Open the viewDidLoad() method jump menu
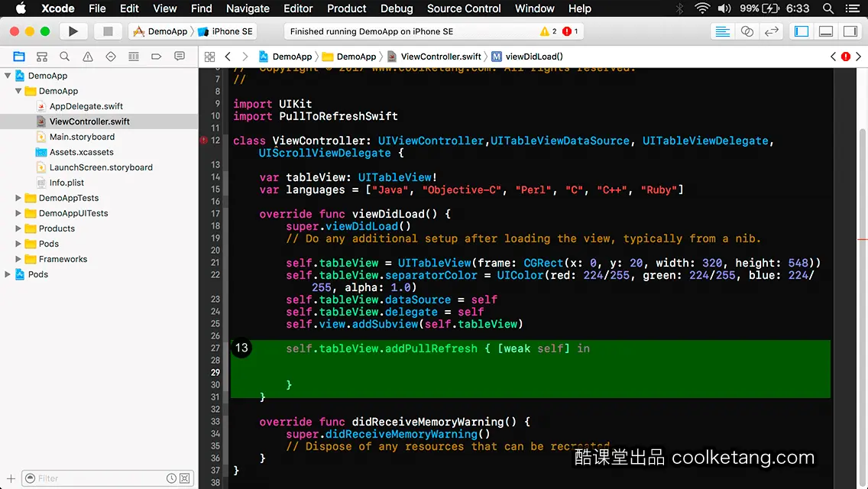 point(527,57)
